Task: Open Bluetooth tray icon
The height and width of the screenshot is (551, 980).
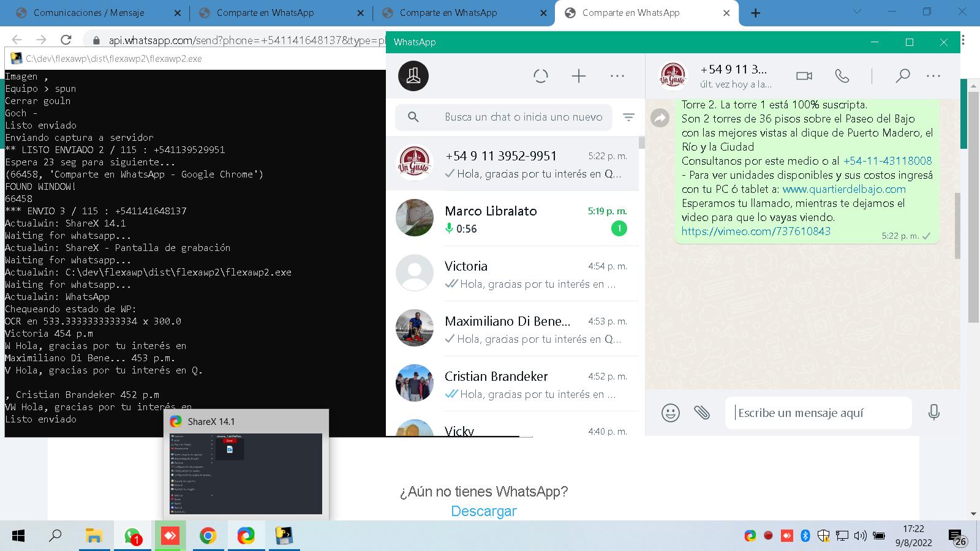Action: (x=805, y=536)
